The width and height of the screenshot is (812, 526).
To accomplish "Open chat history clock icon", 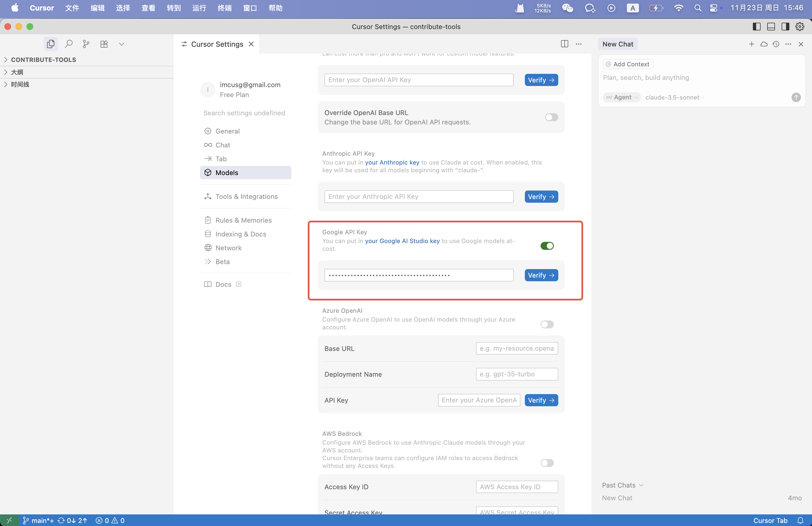I will 776,44.
